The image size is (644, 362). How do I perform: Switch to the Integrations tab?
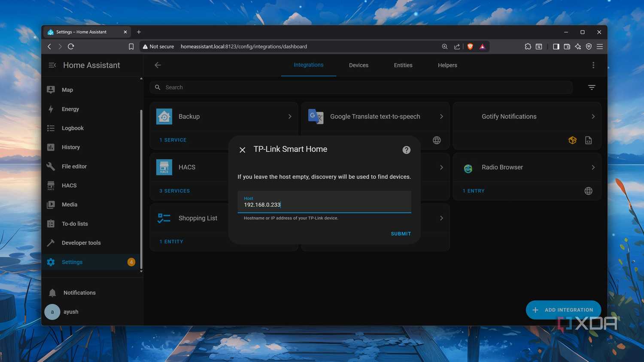(x=309, y=65)
